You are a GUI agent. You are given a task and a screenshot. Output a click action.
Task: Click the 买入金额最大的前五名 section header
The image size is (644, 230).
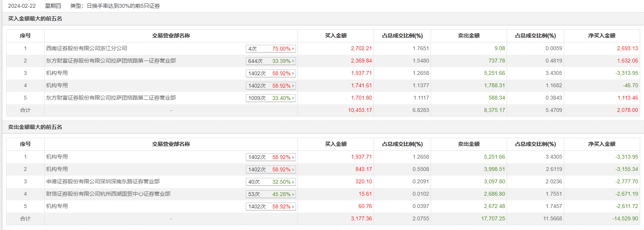[x=35, y=19]
